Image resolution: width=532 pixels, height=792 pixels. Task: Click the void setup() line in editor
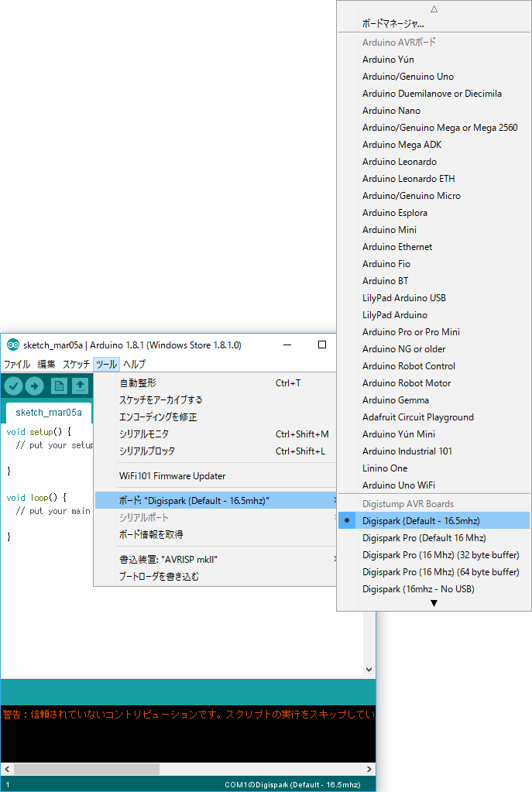click(39, 432)
